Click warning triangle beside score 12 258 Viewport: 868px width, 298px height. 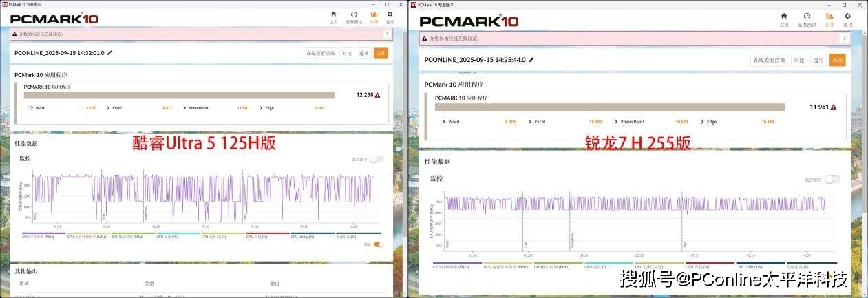click(x=378, y=95)
